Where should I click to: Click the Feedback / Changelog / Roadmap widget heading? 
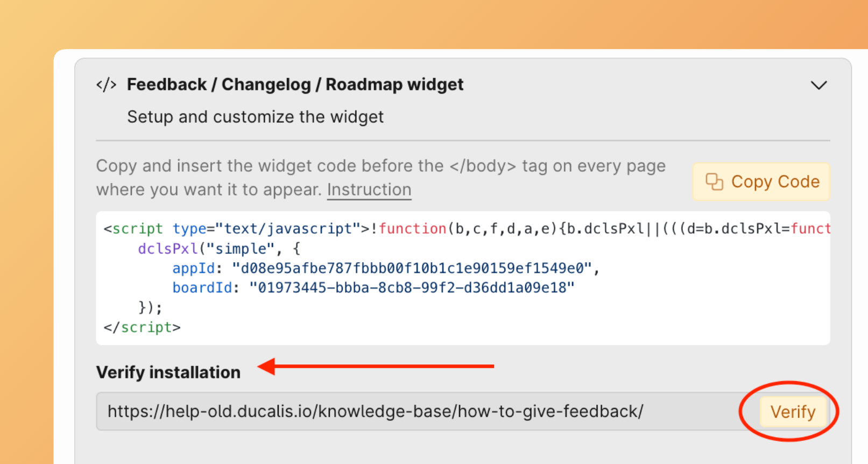pos(295,85)
